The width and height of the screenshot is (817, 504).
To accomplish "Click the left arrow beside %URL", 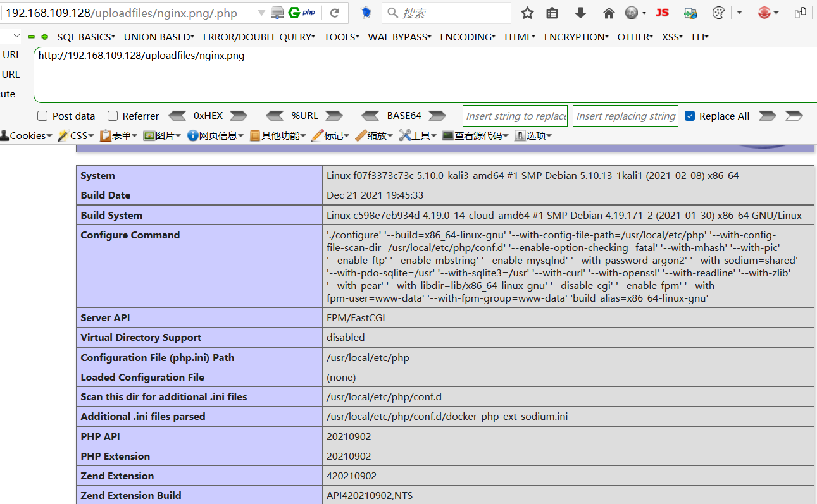I will pyautogui.click(x=275, y=116).
